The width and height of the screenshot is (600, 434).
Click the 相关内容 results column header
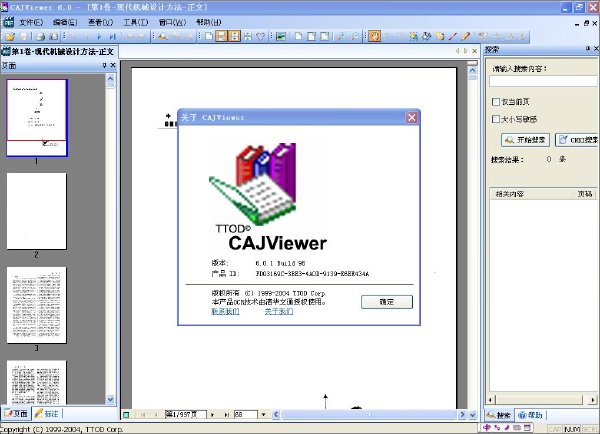tap(531, 194)
